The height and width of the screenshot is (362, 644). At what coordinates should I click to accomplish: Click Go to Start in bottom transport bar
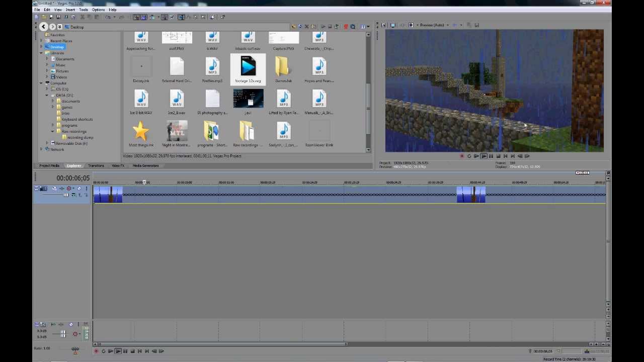point(139,351)
